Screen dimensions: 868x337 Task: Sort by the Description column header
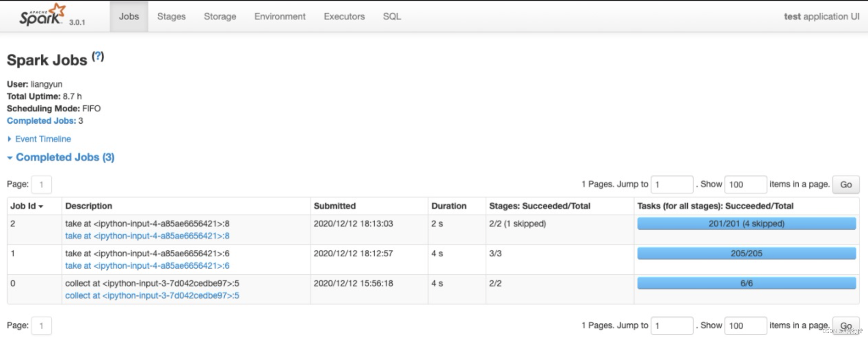(x=89, y=206)
